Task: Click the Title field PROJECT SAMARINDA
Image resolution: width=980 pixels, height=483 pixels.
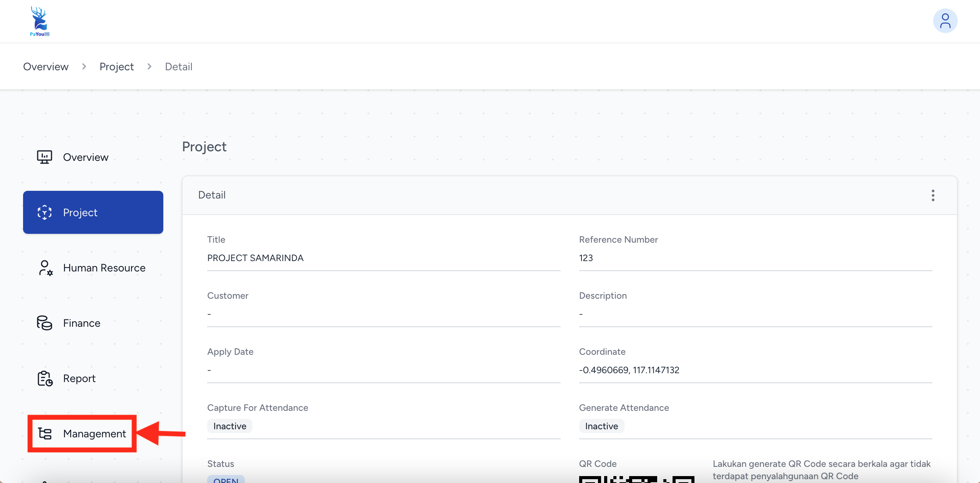Action: (x=255, y=258)
